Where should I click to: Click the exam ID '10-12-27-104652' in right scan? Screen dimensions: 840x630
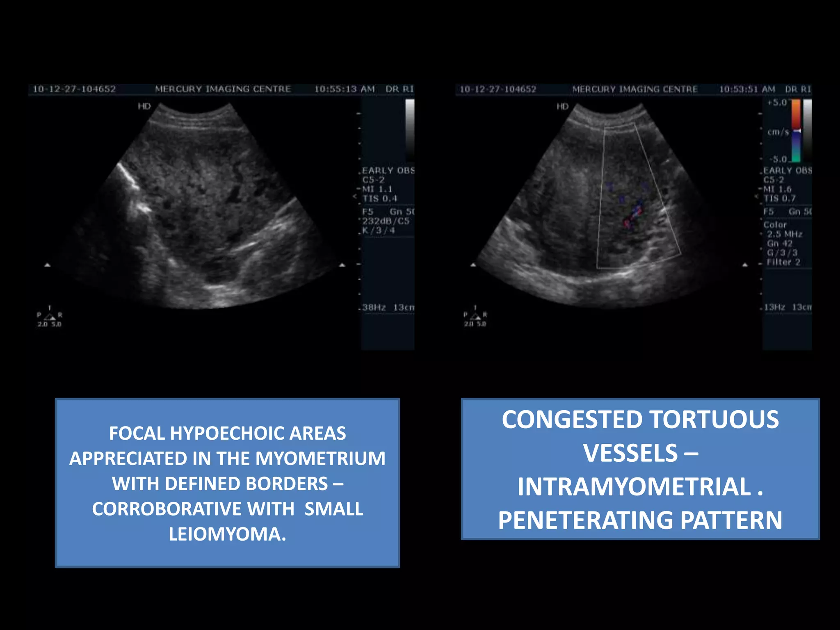pos(498,89)
